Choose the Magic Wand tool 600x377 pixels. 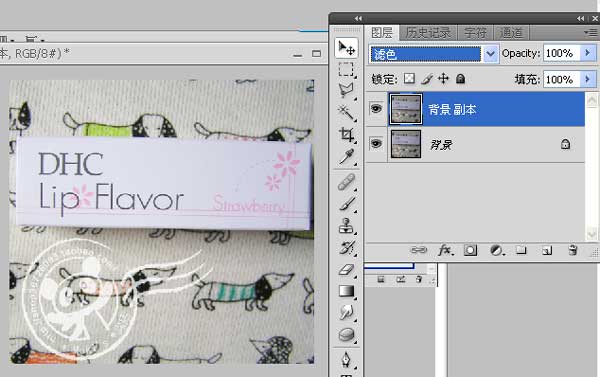[x=346, y=113]
